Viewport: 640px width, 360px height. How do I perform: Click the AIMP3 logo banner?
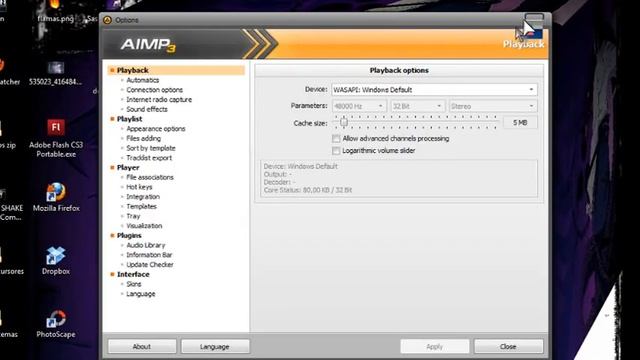click(x=148, y=44)
